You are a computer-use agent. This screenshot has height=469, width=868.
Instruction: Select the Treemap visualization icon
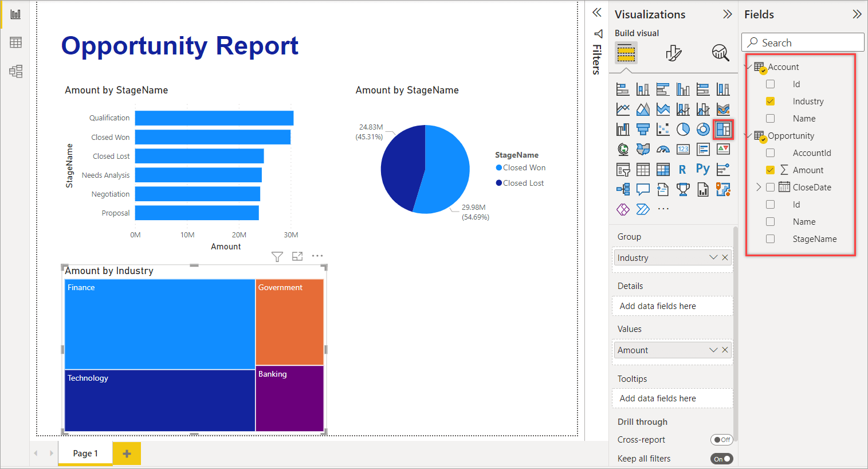(x=723, y=129)
